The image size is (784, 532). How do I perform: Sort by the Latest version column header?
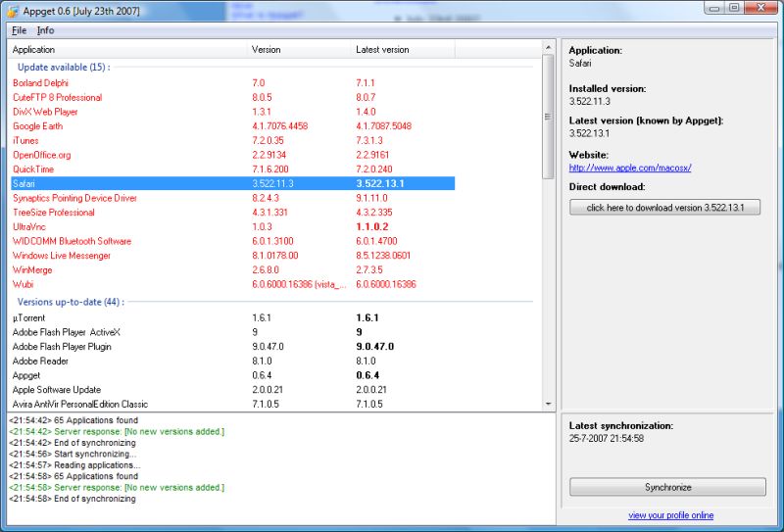click(x=403, y=50)
